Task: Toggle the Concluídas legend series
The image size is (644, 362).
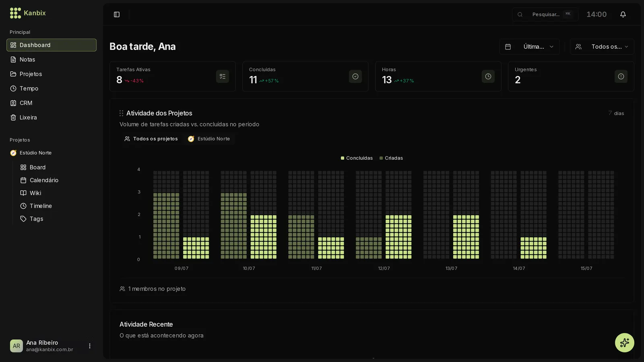Action: coord(357,158)
